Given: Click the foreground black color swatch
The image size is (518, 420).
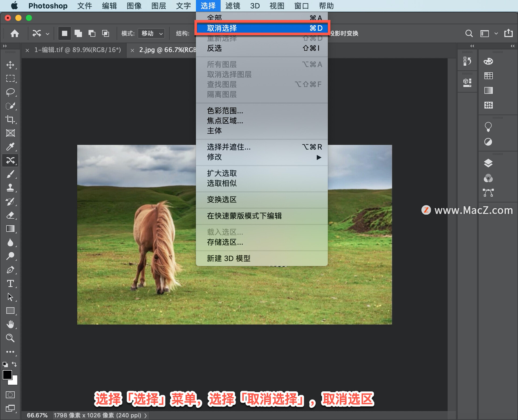Looking at the screenshot, I should coord(7,375).
